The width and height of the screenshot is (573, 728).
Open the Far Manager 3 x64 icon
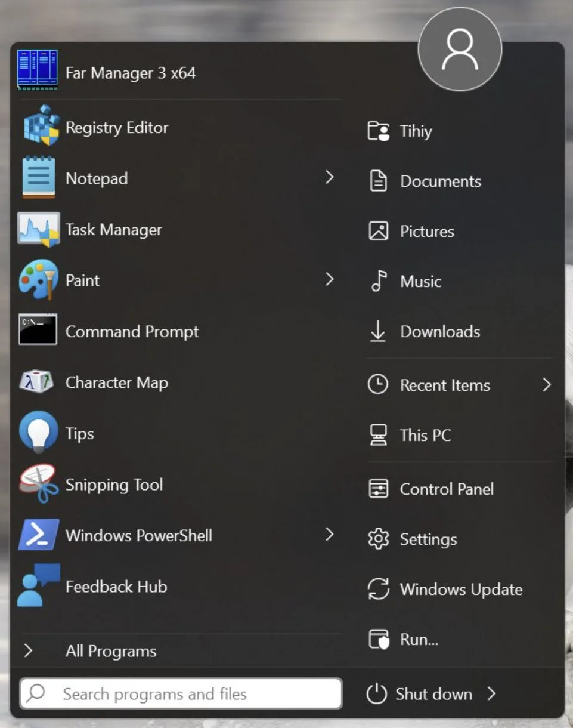(38, 70)
